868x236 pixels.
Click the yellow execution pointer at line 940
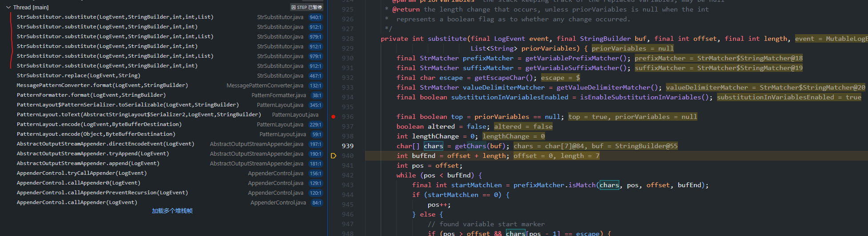coord(334,156)
